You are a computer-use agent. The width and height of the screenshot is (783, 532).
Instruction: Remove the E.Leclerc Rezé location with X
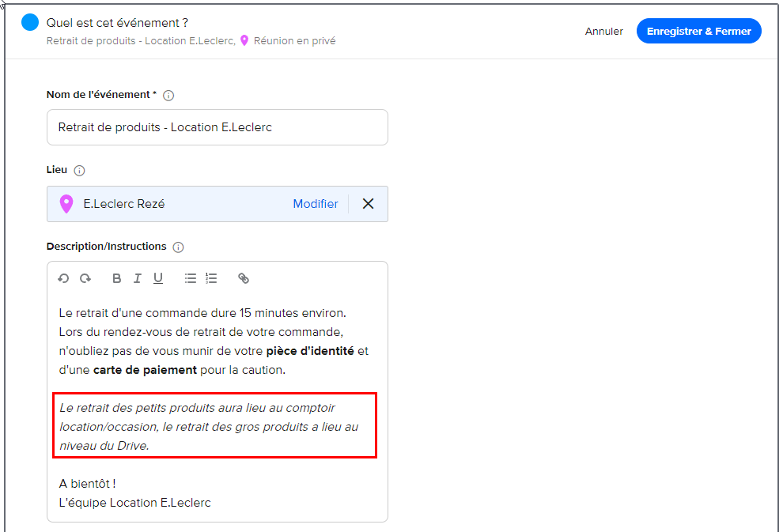368,204
